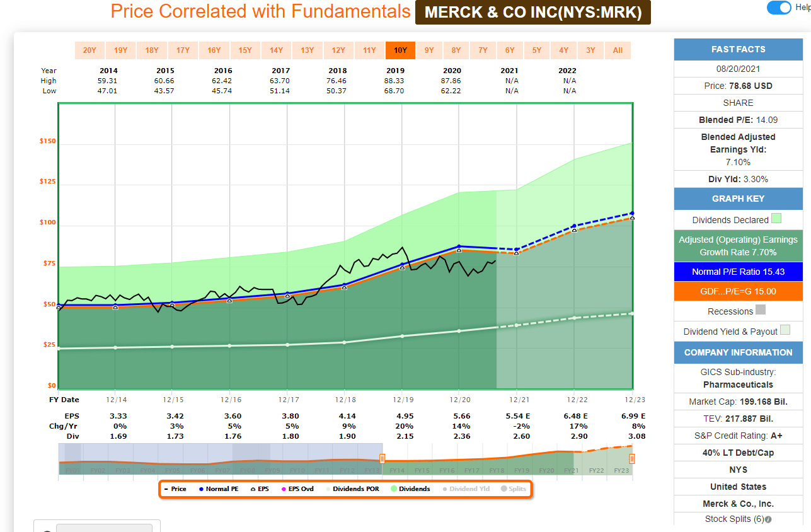Click Adjusted Operating Earnings Growth Rate box

point(738,246)
